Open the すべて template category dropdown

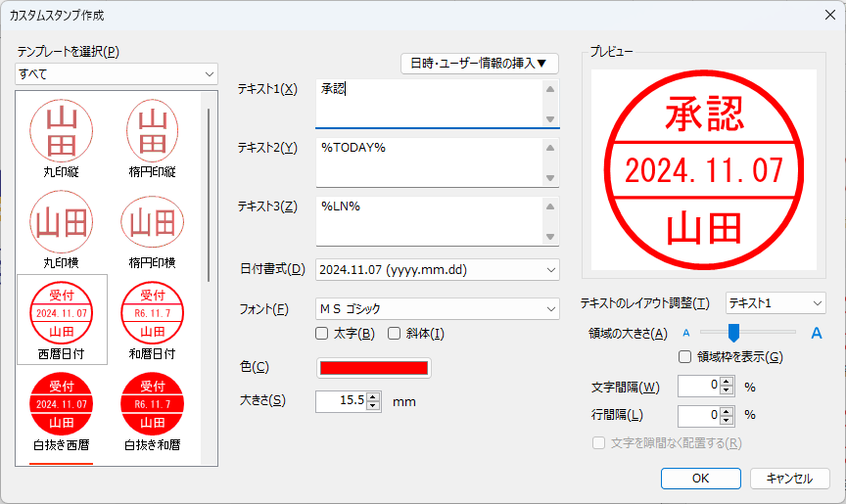pos(117,73)
